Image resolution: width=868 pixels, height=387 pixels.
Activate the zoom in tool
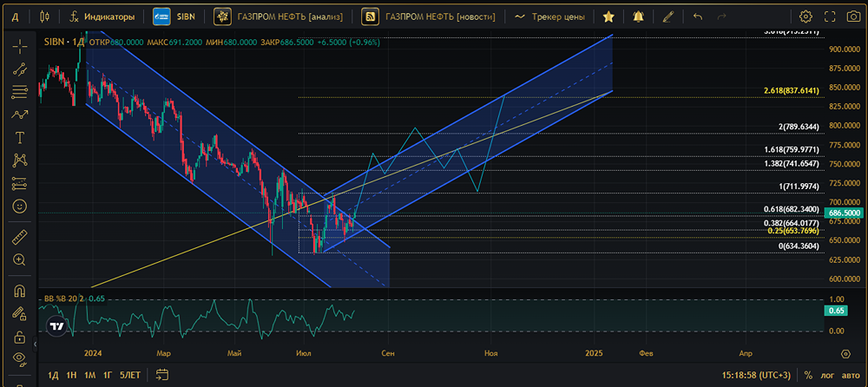click(20, 259)
